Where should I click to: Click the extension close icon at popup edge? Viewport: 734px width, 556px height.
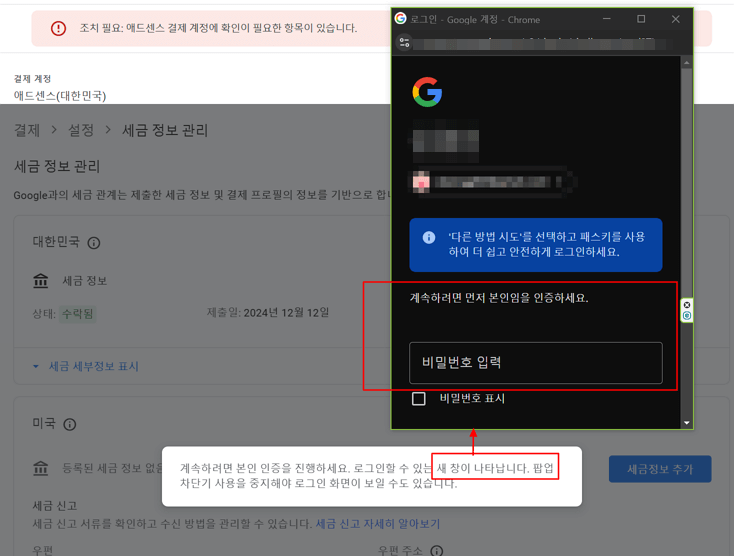(x=687, y=305)
